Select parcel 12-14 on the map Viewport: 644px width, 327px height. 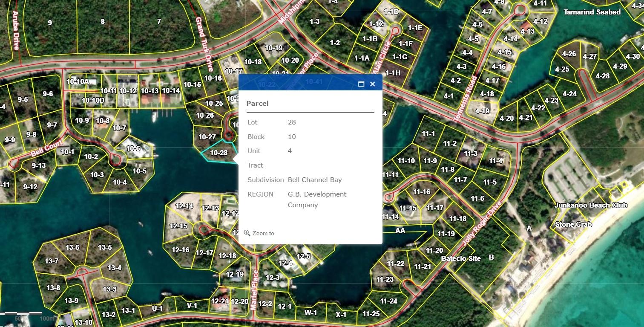tap(184, 206)
